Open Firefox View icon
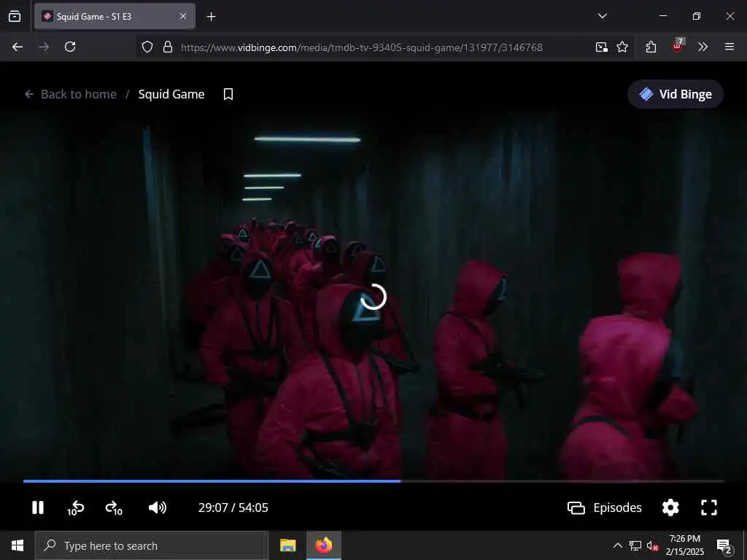747x560 pixels. coord(15,16)
